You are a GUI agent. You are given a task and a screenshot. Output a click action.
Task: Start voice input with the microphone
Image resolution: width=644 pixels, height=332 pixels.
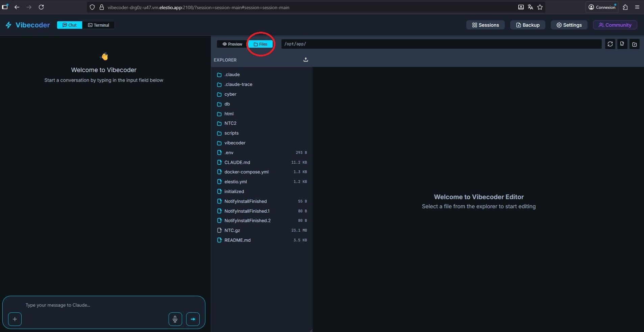(175, 319)
